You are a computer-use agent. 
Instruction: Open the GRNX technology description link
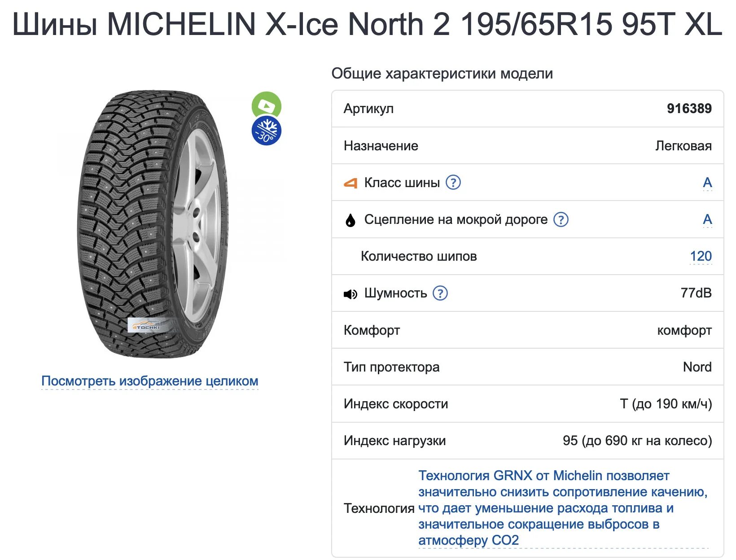(563, 508)
